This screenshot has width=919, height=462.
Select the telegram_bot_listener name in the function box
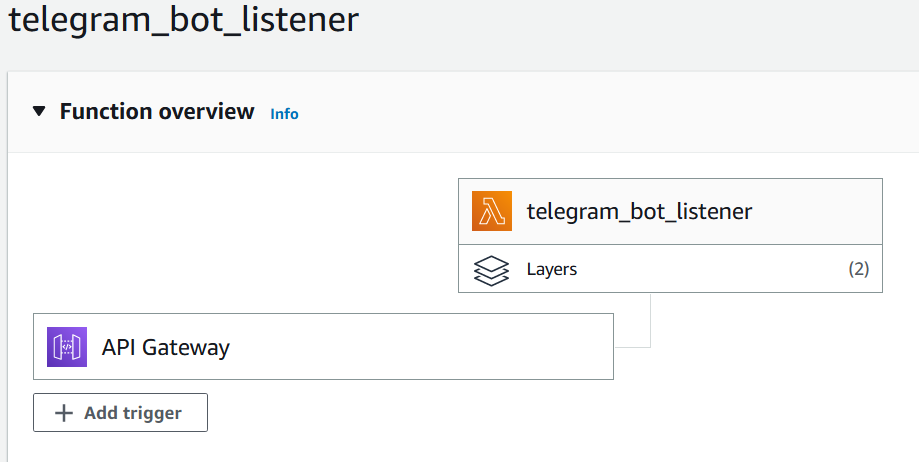(x=639, y=211)
